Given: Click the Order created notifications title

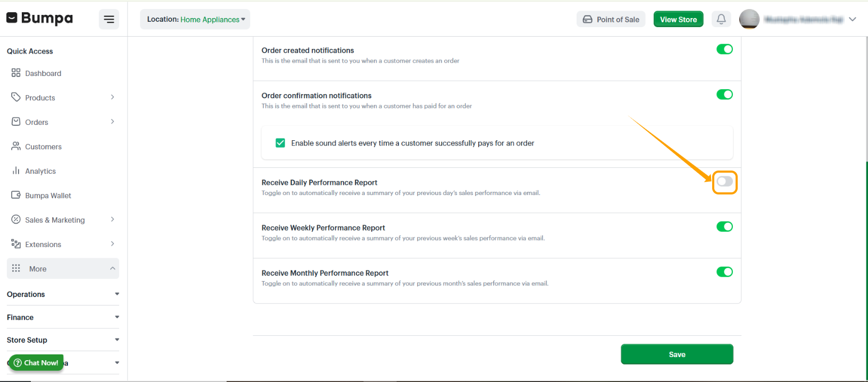Looking at the screenshot, I should tap(307, 50).
